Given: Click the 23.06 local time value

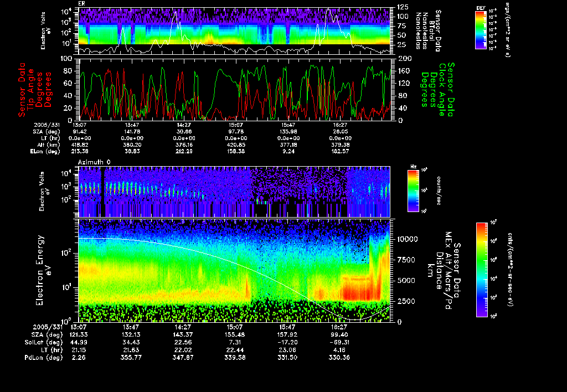Looking at the screenshot, I should [x=287, y=349].
